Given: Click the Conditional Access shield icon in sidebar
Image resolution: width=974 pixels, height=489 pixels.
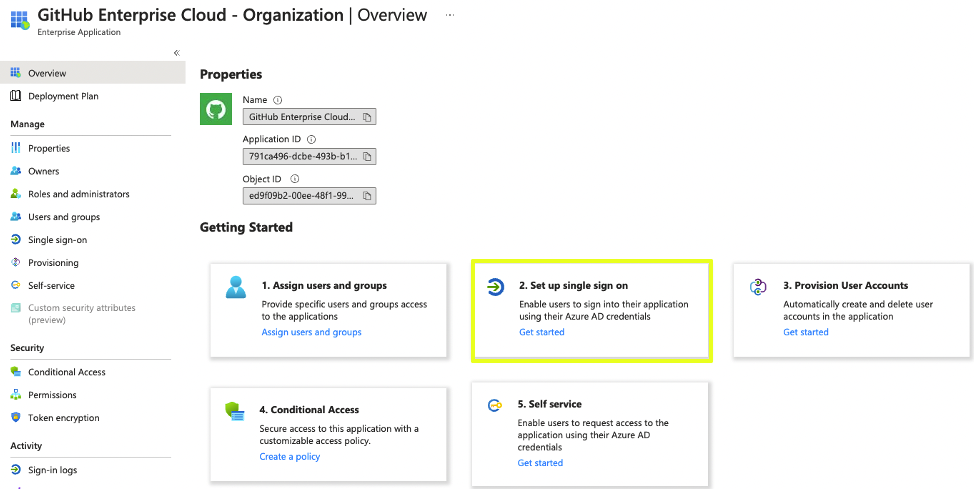Looking at the screenshot, I should tap(16, 372).
